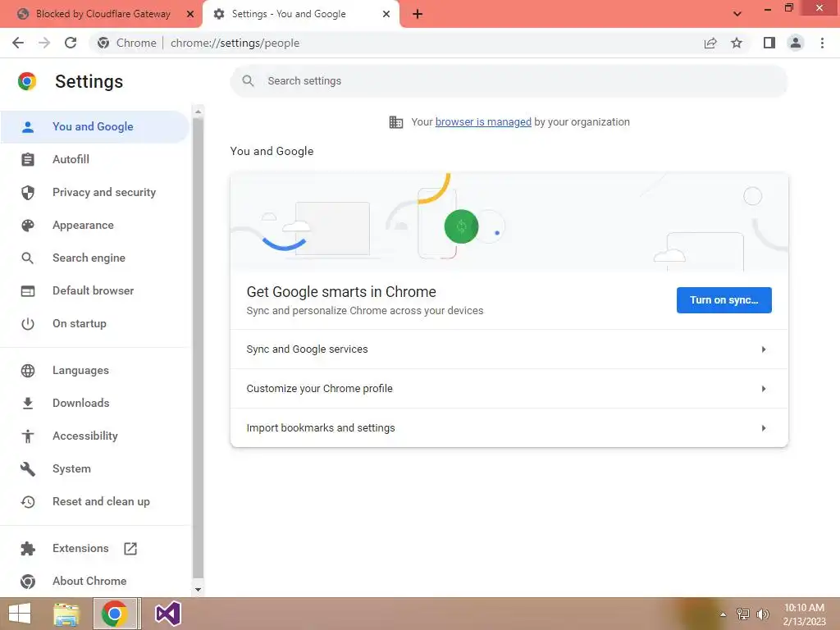Viewport: 840px width, 630px height.
Task: Expand the Customize your Chrome profile arrow
Action: [x=764, y=388]
